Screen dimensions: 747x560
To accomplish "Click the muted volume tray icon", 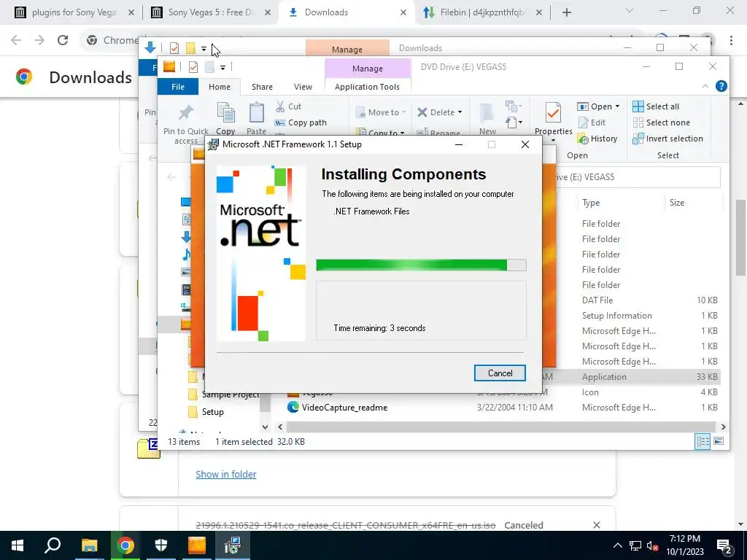I will [652, 545].
